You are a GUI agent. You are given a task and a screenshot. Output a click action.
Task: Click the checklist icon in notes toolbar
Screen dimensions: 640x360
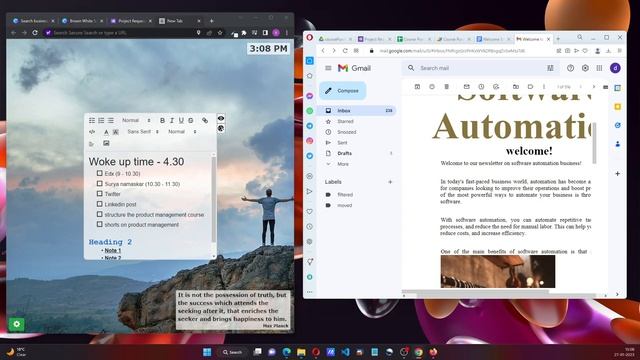92,120
